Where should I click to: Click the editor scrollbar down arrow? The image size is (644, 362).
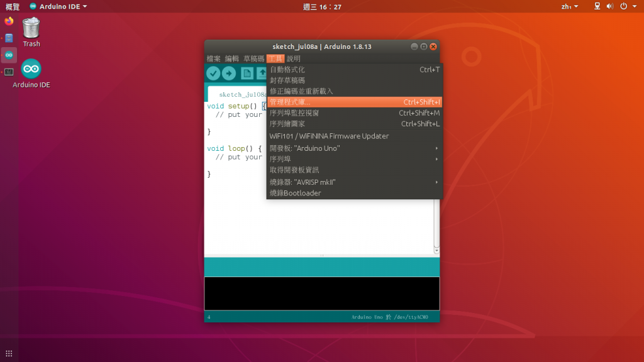click(x=436, y=250)
